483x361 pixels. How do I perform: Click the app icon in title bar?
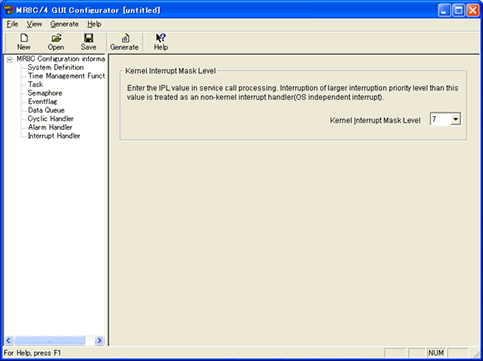click(8, 10)
